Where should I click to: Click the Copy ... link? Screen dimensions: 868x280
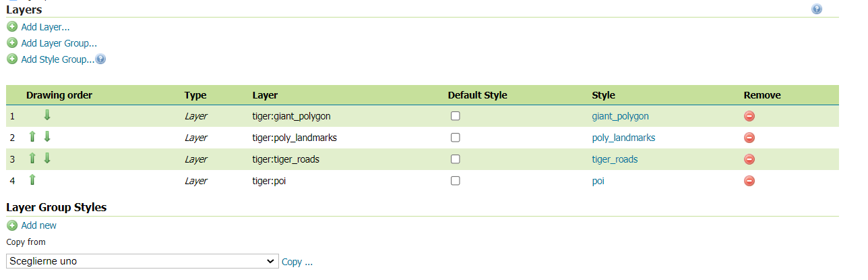tap(297, 262)
